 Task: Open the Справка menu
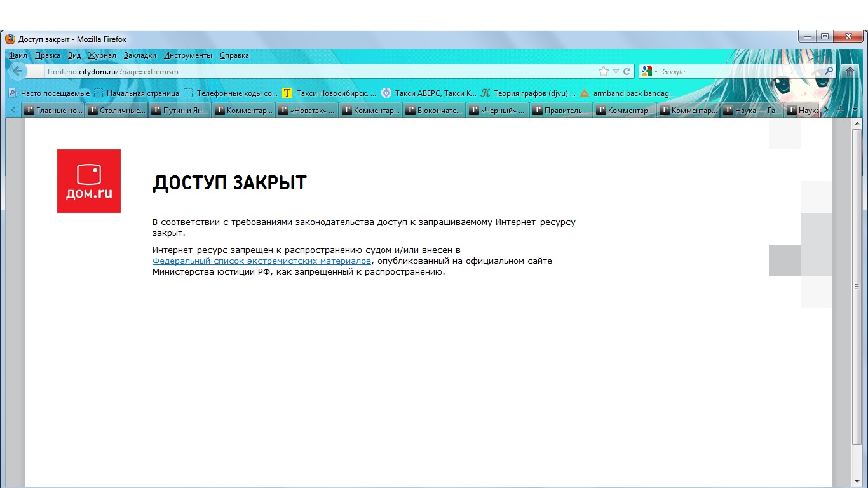pos(234,55)
